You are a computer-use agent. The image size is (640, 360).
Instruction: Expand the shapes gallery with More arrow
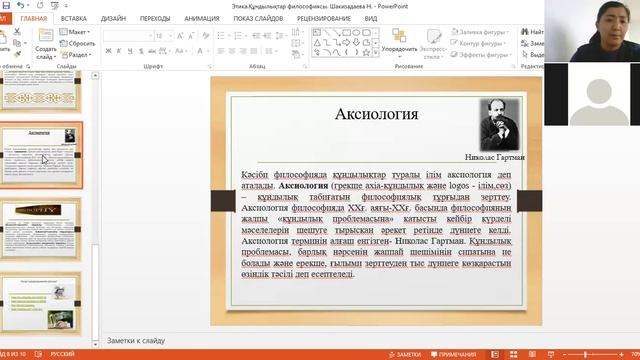(376, 53)
